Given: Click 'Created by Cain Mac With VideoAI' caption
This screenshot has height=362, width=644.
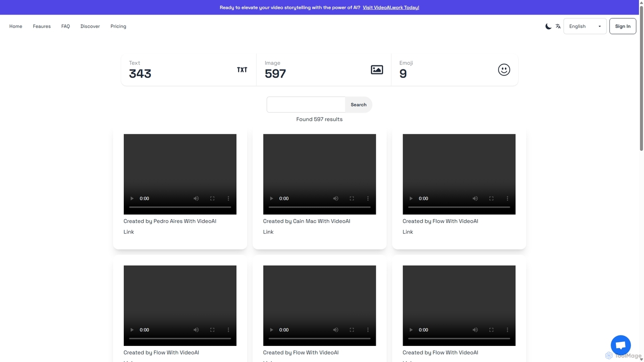Looking at the screenshot, I should pyautogui.click(x=306, y=221).
